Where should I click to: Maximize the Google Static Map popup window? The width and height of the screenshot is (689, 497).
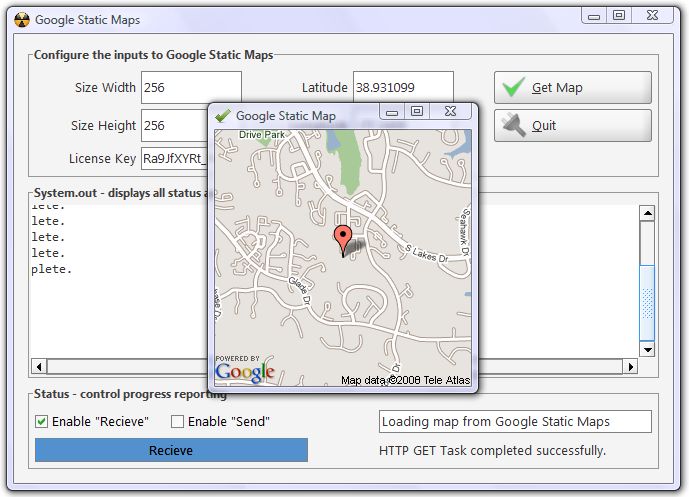tap(417, 112)
